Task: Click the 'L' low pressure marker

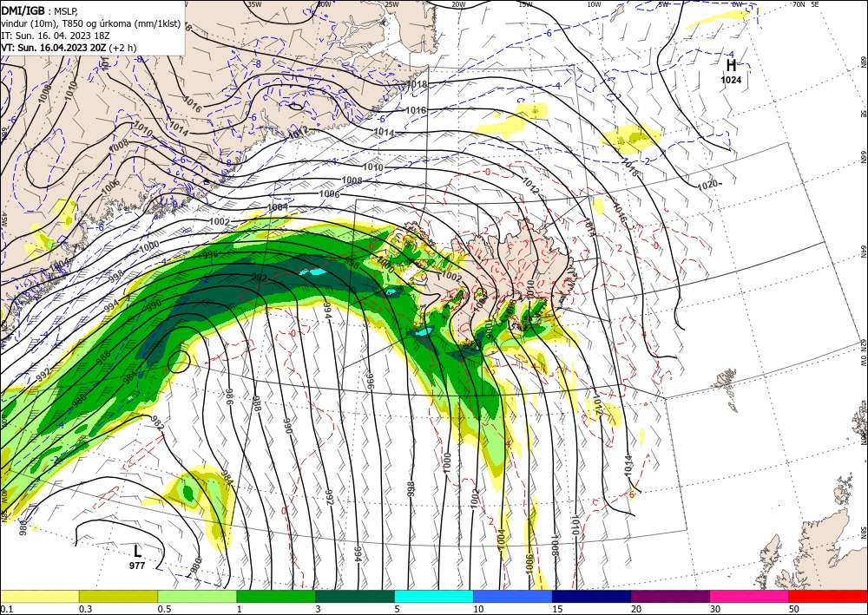Action: (x=137, y=551)
